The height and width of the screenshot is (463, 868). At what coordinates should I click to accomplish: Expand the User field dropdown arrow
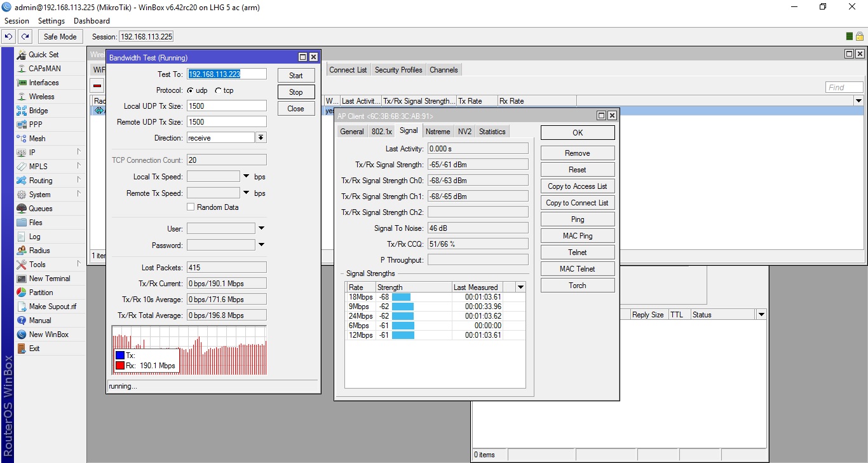(x=261, y=229)
